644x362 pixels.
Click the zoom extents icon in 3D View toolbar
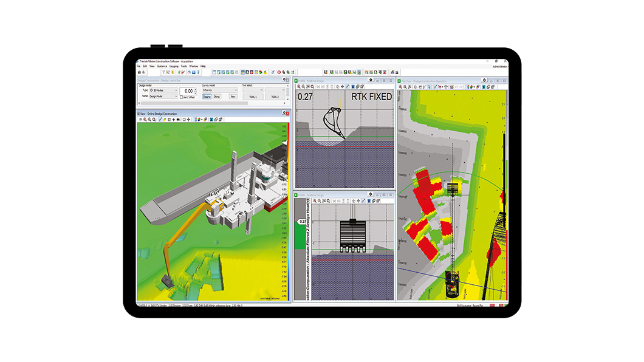tap(154, 120)
